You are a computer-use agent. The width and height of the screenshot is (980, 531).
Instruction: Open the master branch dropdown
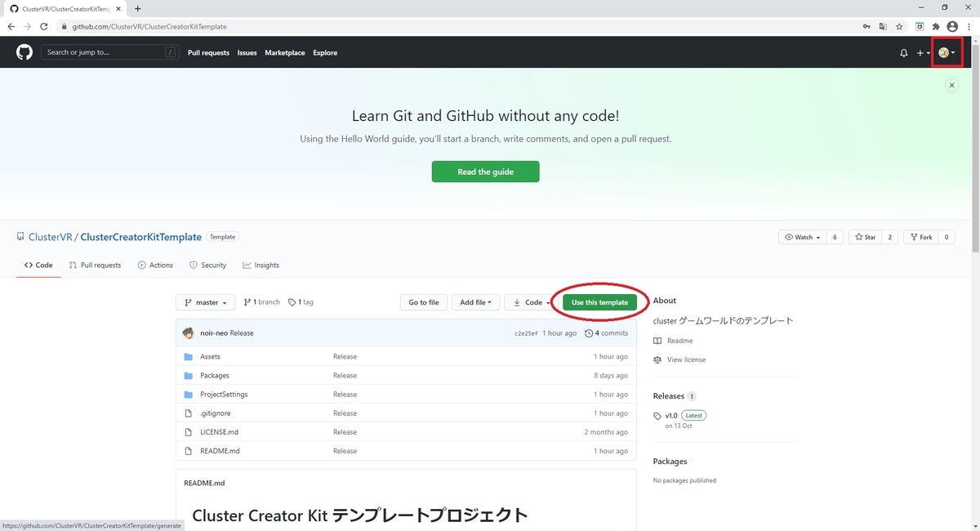coord(205,302)
